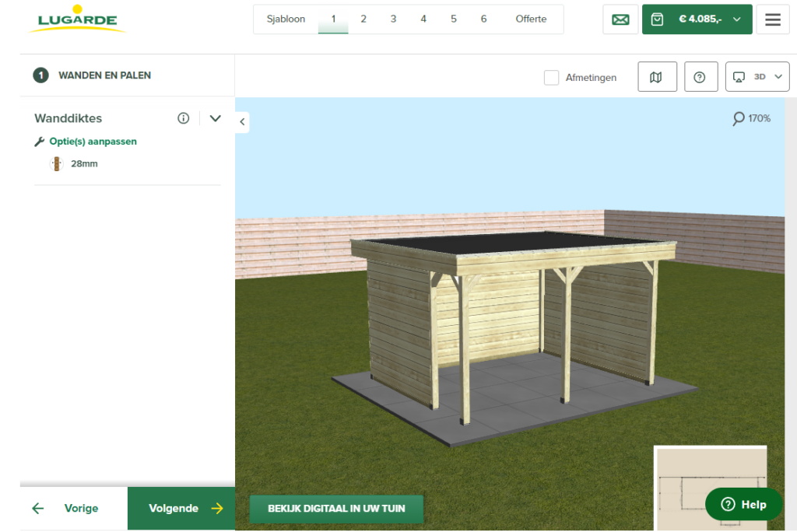
Task: Open the shopping cart price €4.085,- dropdown
Action: (x=697, y=19)
